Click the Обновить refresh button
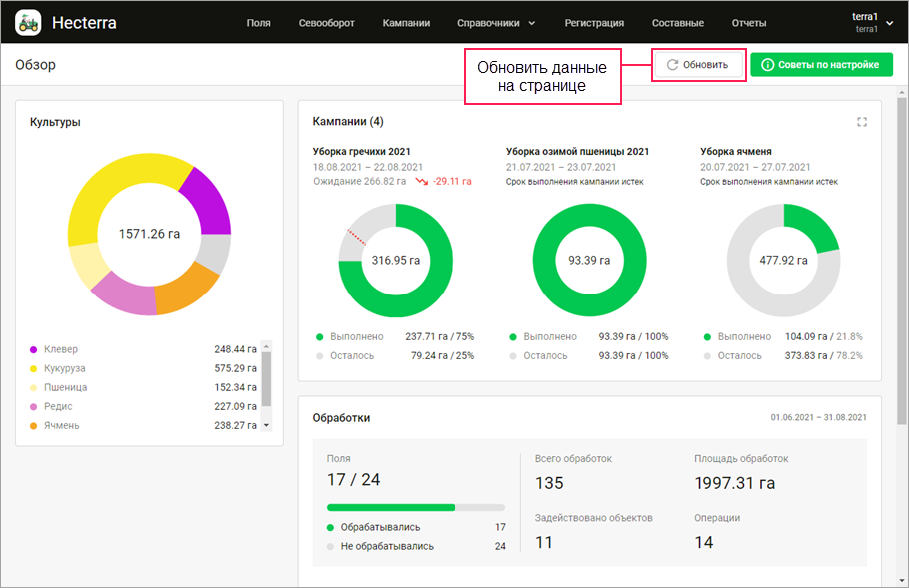The height and width of the screenshot is (588, 909). [698, 65]
